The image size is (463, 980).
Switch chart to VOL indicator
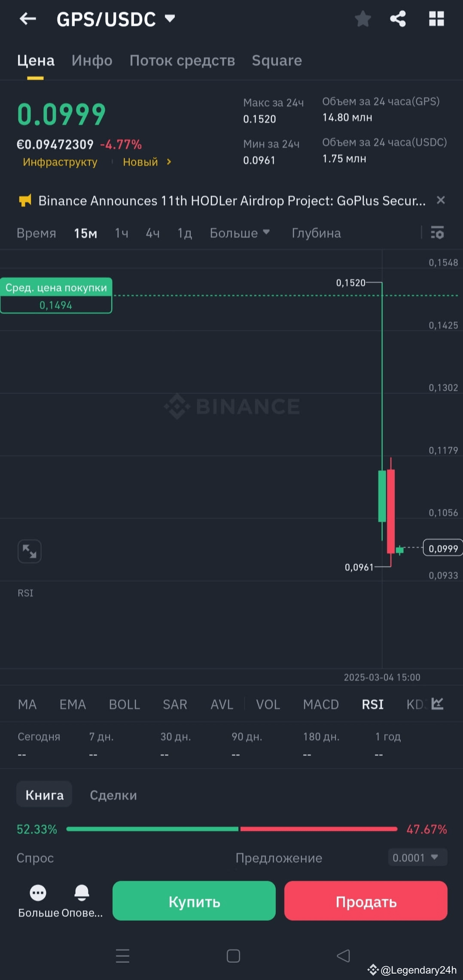pyautogui.click(x=268, y=704)
